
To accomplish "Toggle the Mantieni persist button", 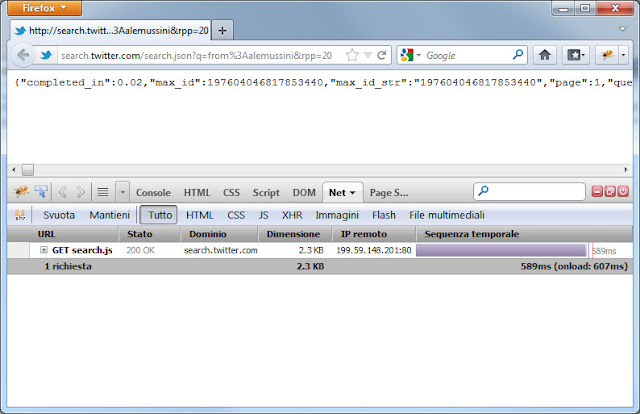I will tap(109, 215).
